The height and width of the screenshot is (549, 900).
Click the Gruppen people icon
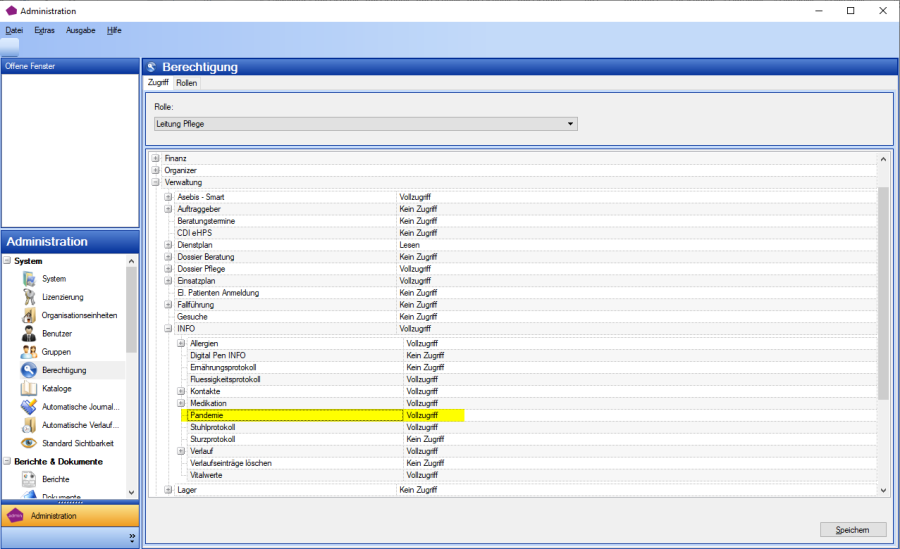tap(29, 352)
